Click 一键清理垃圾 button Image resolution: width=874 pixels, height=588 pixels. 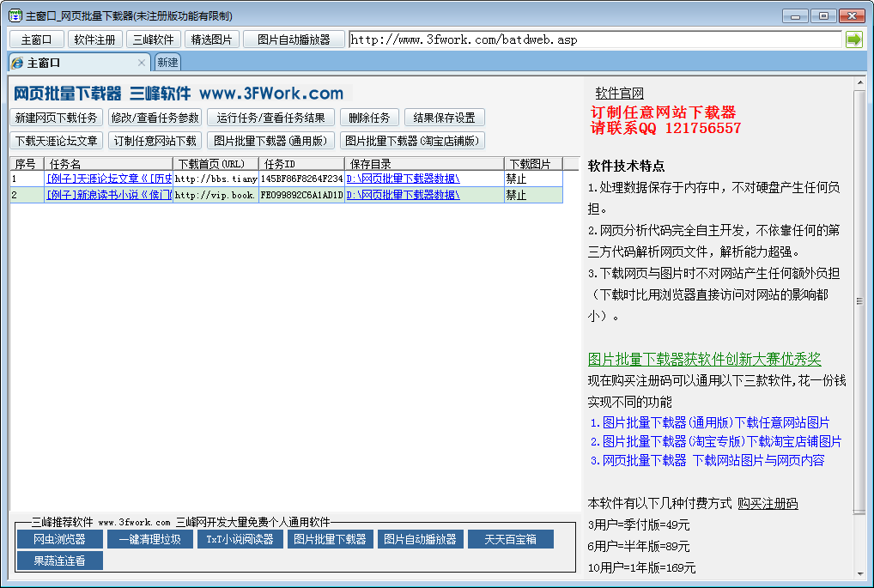(x=150, y=539)
